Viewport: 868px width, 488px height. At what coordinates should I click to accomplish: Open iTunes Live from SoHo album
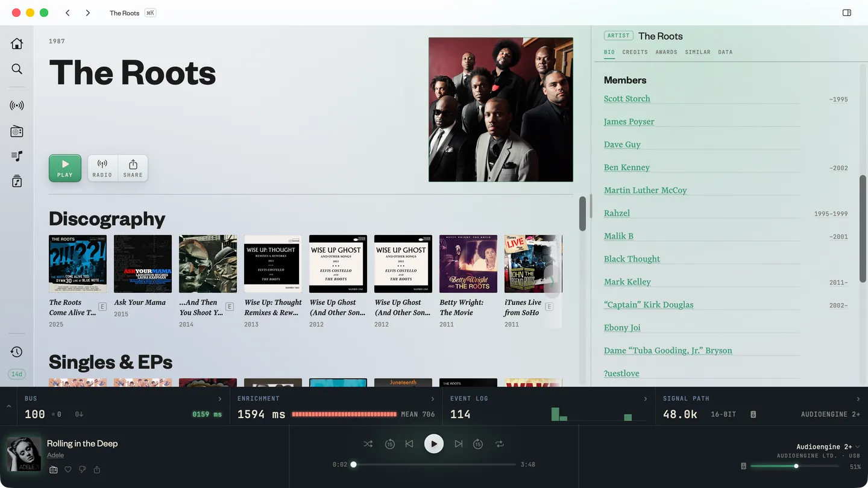(x=533, y=264)
